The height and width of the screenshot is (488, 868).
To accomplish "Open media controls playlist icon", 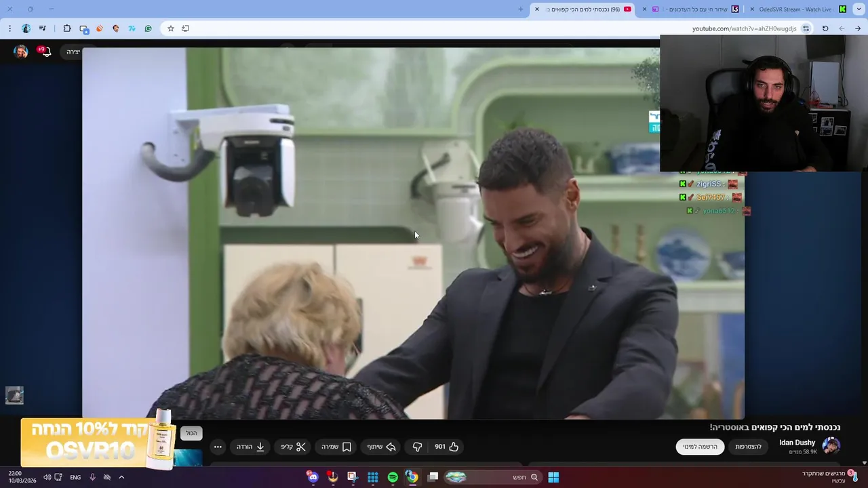I will click(x=43, y=28).
